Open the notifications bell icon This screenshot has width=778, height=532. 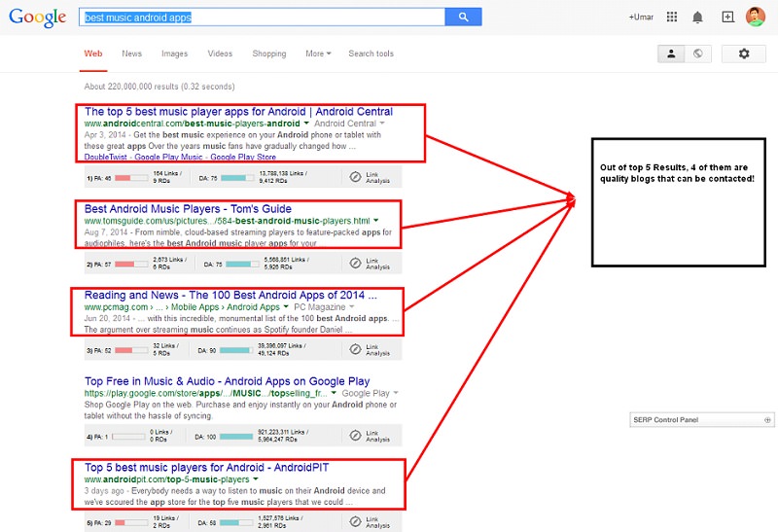point(697,18)
